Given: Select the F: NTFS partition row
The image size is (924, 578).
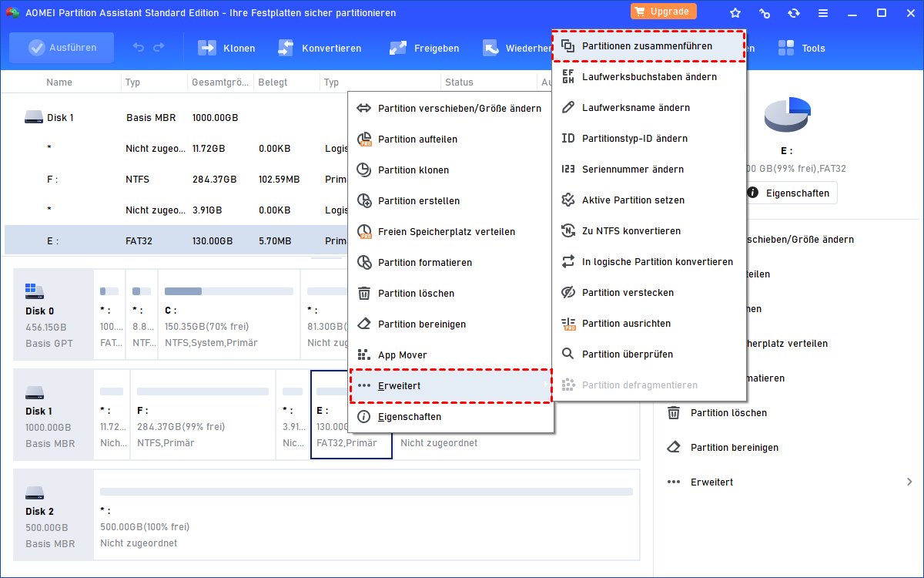Looking at the screenshot, I should [176, 180].
